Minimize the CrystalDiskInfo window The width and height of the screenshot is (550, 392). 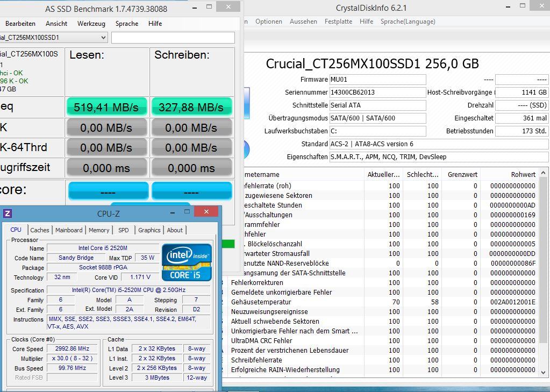point(509,6)
